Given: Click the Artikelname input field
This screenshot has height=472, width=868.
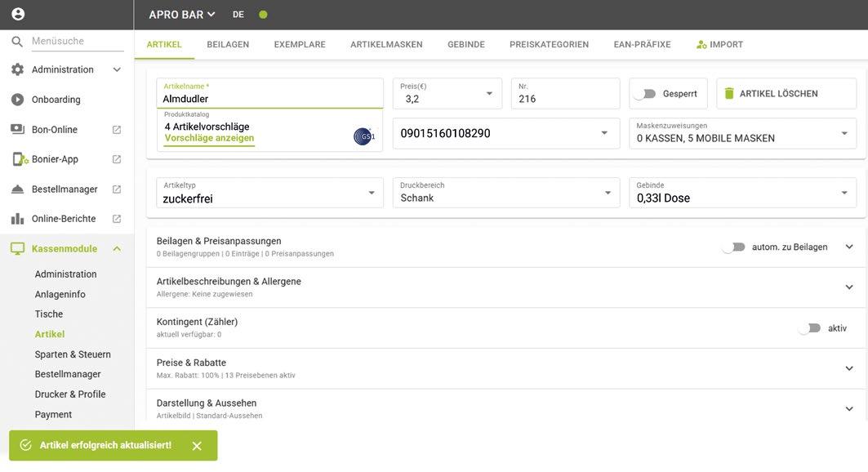Looking at the screenshot, I should point(269,99).
